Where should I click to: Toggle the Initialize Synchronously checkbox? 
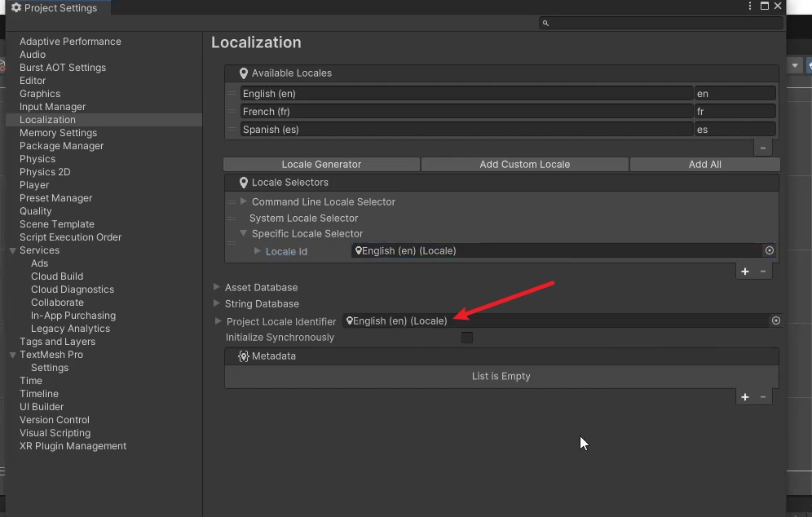coord(467,338)
